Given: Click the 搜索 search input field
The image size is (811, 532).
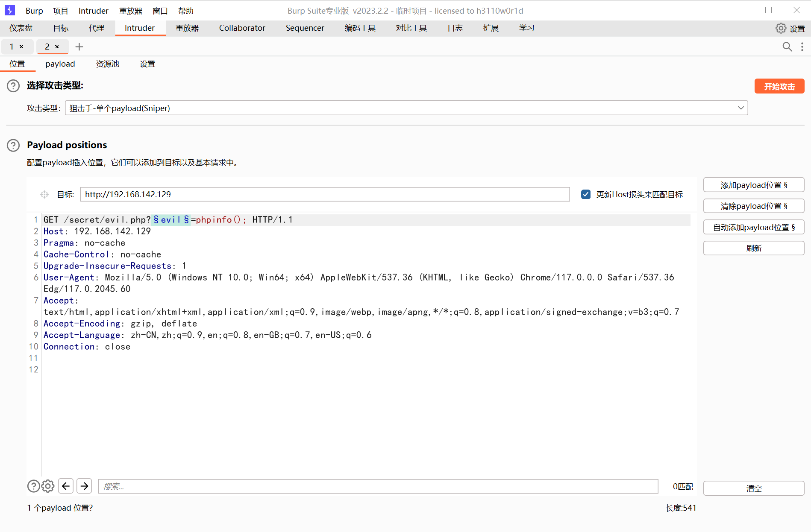Looking at the screenshot, I should 378,486.
